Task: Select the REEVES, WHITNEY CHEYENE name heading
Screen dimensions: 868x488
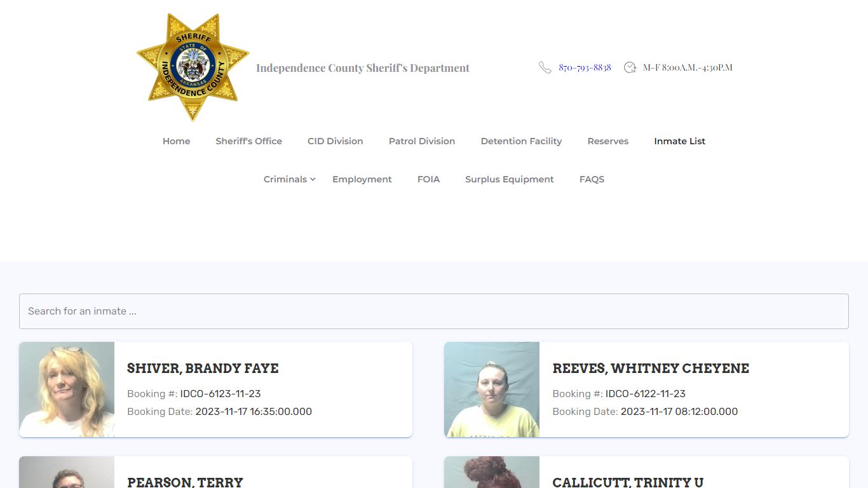Action: (x=651, y=369)
